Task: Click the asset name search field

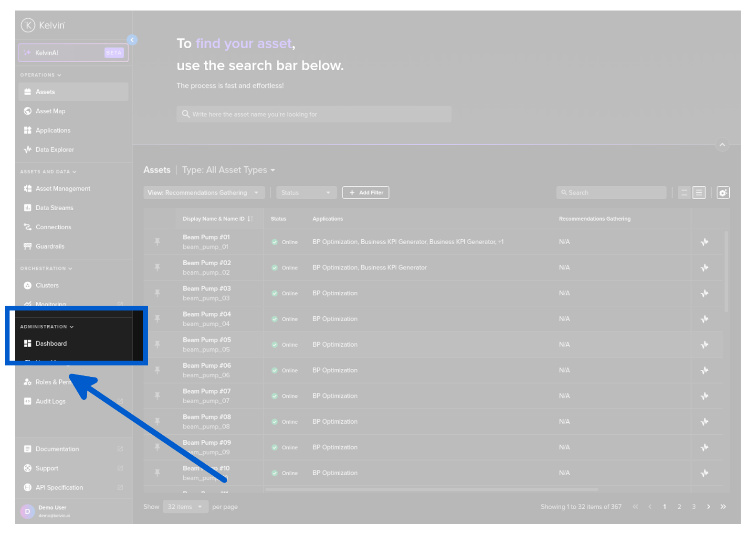Action: [314, 115]
